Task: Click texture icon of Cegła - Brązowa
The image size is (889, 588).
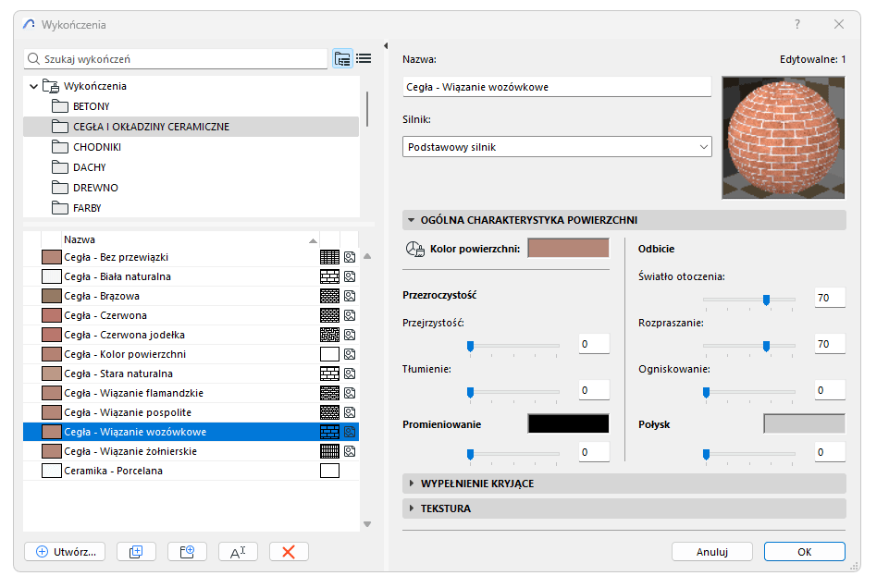Action: 350,296
